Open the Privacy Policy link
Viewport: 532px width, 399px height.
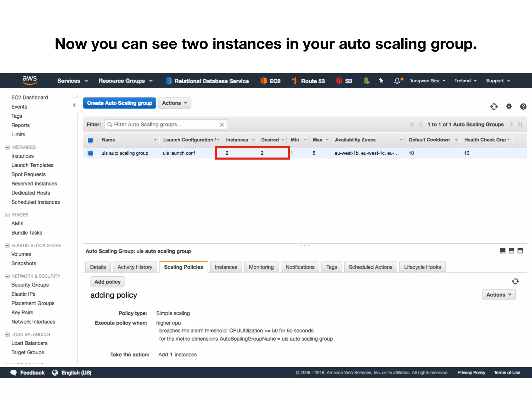point(471,373)
